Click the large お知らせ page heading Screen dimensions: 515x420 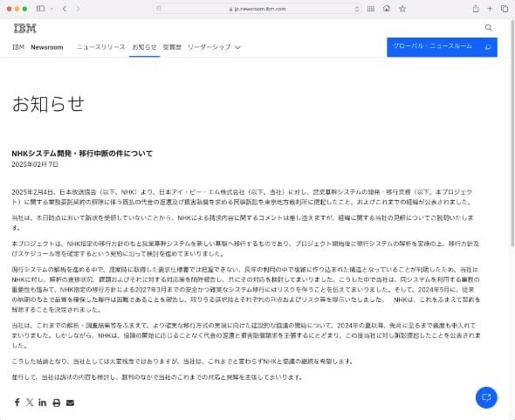click(48, 104)
